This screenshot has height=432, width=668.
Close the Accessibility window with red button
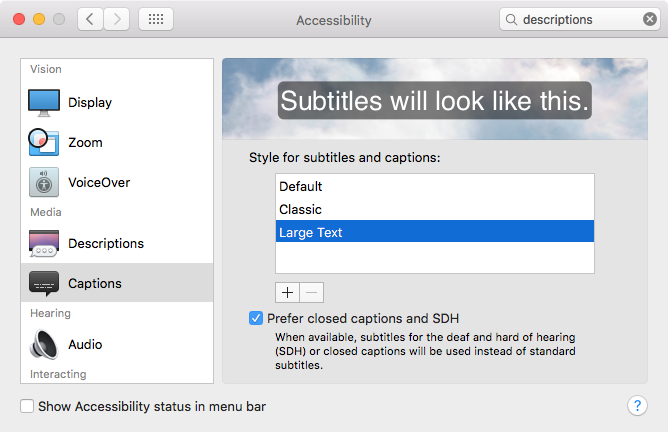coord(19,19)
